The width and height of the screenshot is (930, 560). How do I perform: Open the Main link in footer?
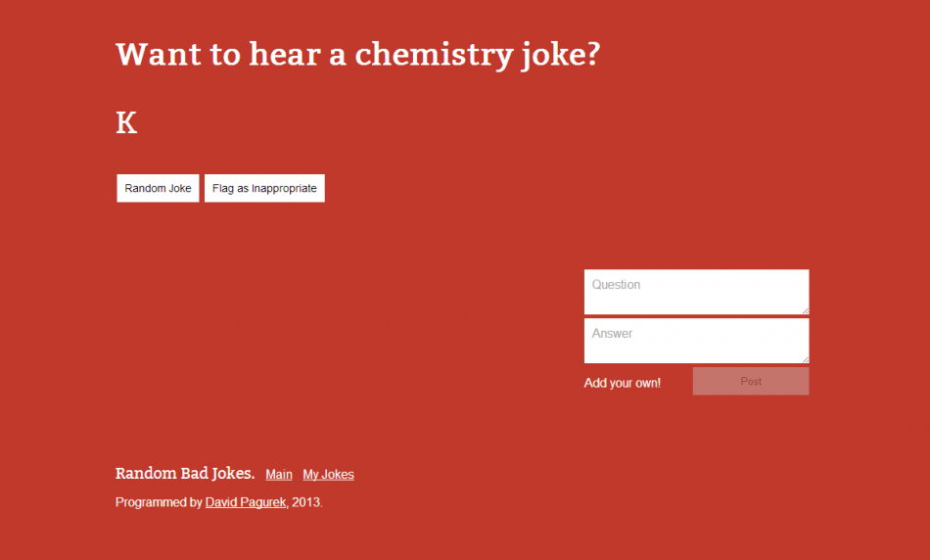(279, 475)
